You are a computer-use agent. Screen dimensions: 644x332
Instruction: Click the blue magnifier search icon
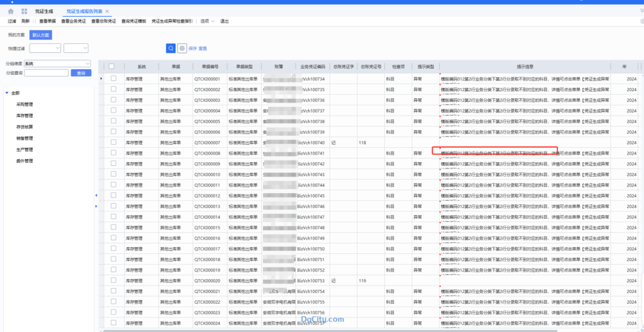(x=170, y=48)
